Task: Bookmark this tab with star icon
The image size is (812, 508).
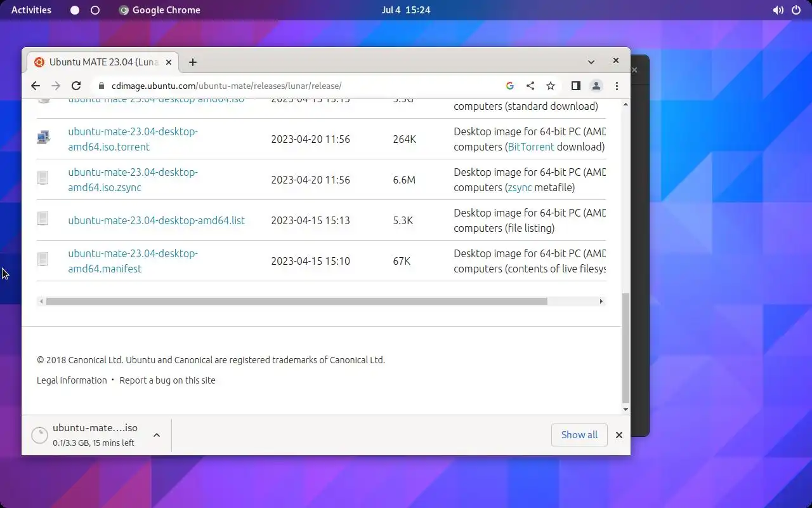Action: tap(551, 86)
